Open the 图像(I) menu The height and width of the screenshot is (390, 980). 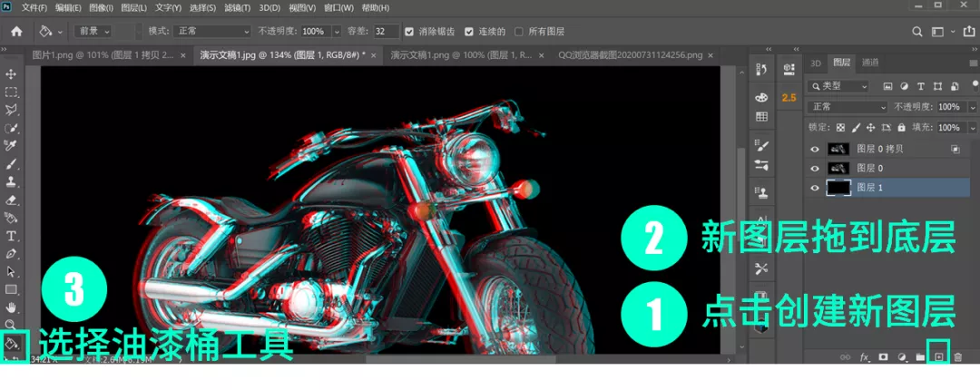click(102, 8)
